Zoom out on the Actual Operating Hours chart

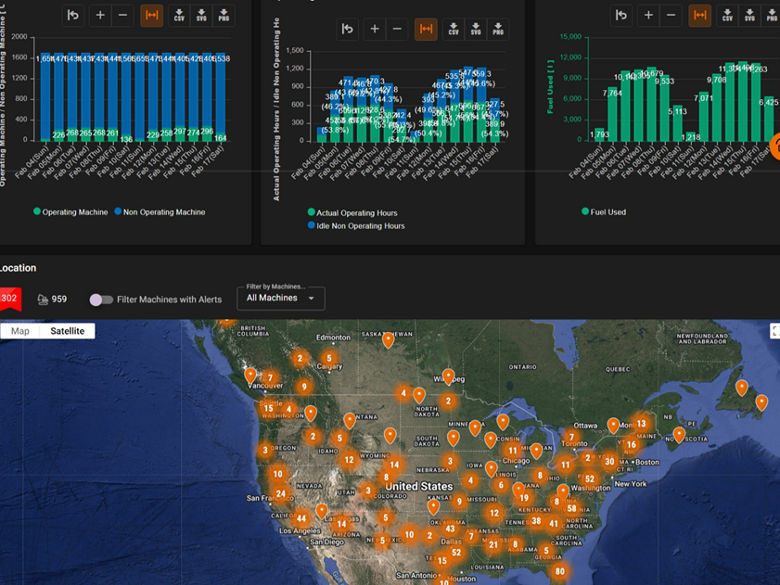(x=399, y=30)
